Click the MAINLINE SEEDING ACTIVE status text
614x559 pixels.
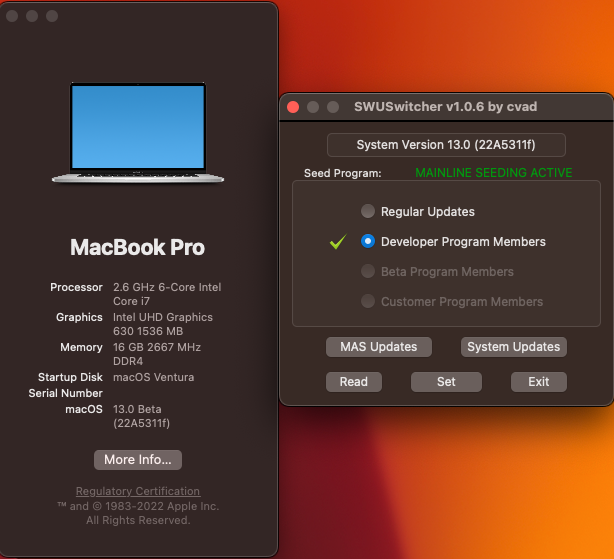tap(493, 173)
